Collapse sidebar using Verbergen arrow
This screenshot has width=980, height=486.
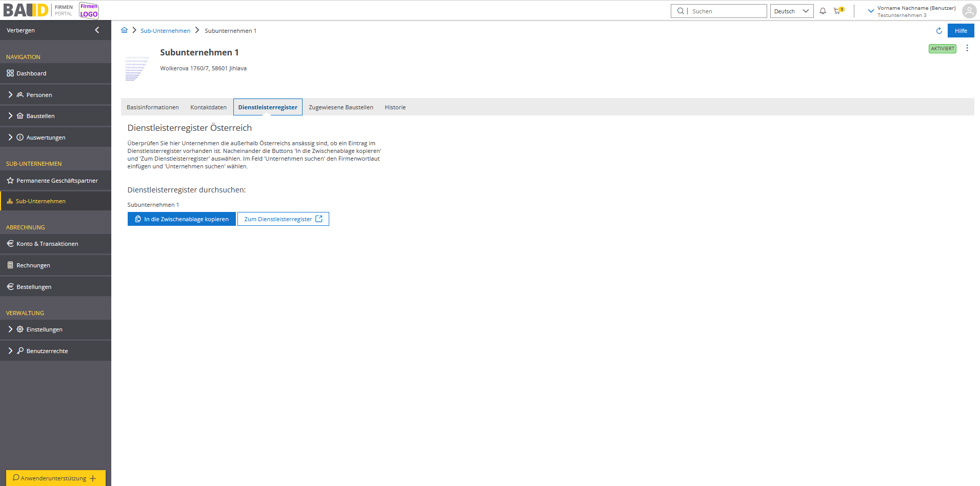97,30
